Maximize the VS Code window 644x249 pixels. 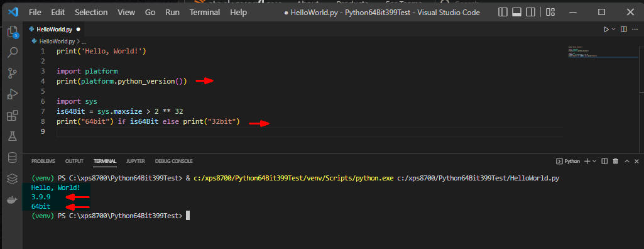tap(601, 13)
